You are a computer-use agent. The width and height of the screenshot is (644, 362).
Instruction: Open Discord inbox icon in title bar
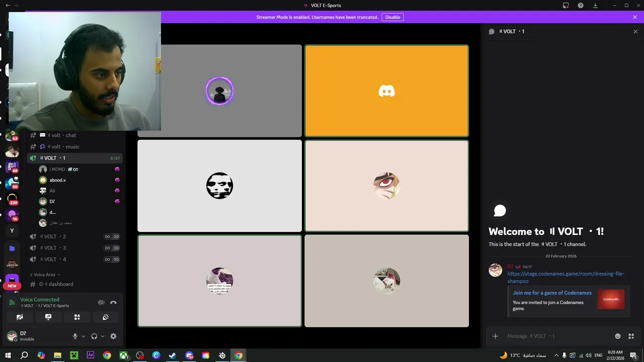click(566, 6)
